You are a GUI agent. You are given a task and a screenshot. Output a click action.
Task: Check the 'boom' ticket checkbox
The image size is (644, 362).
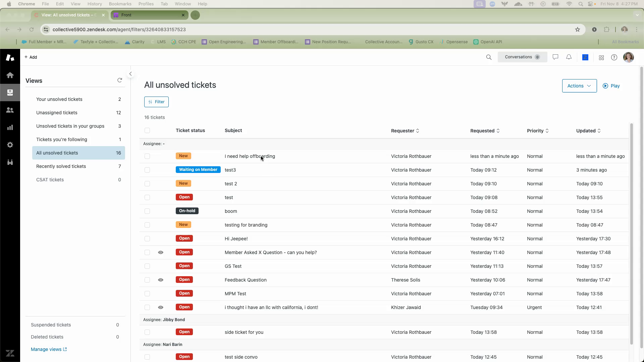pos(147,211)
